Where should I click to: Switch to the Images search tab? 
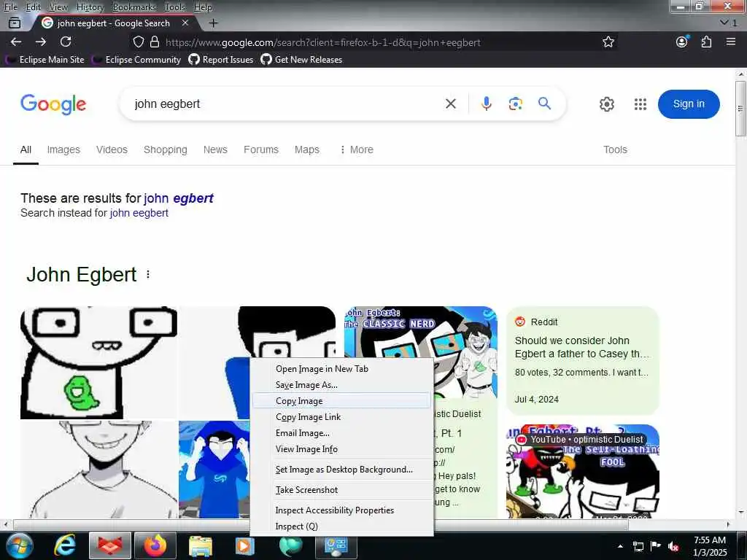pos(63,149)
